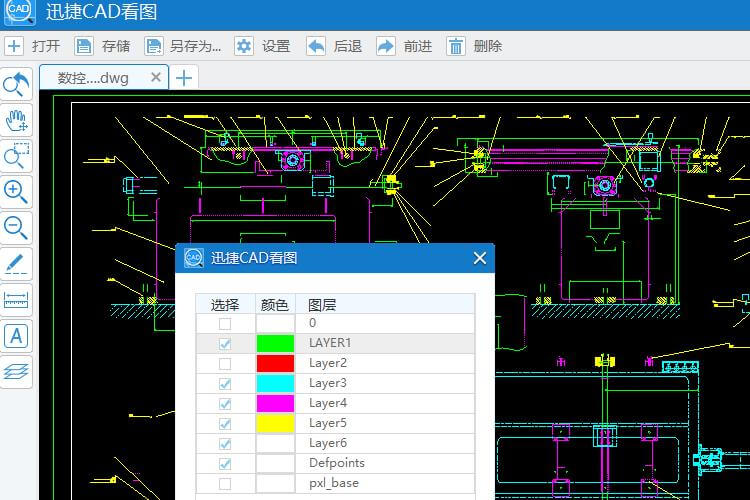Image resolution: width=750 pixels, height=500 pixels.
Task: Open the layers stack tool
Action: click(16, 372)
